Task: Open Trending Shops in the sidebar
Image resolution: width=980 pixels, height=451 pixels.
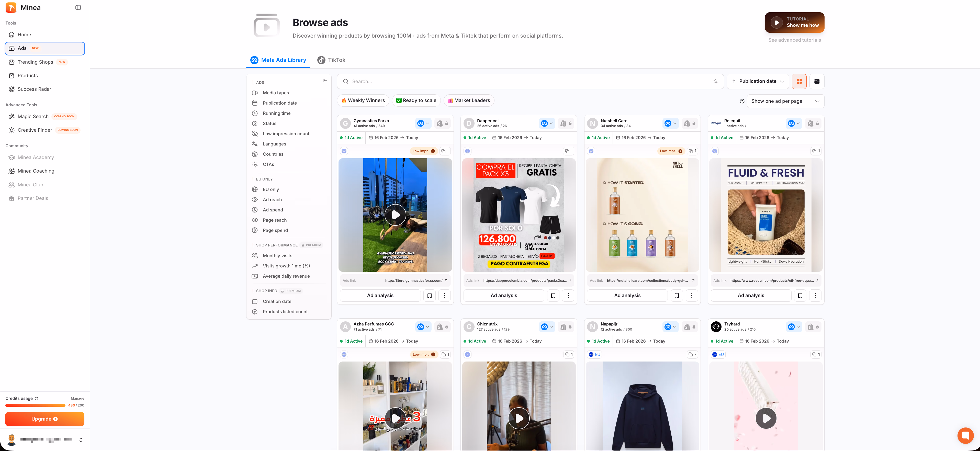Action: 35,62
